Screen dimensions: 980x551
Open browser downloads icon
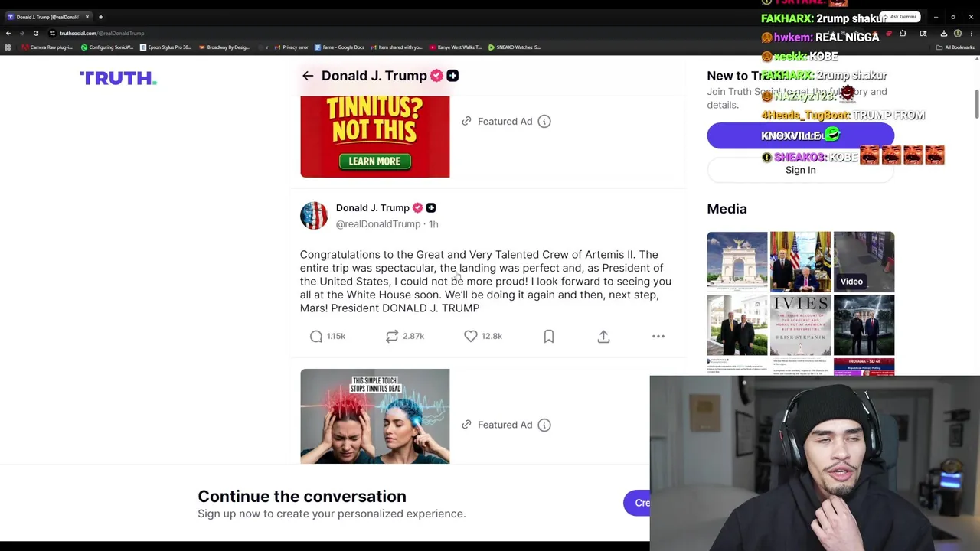pyautogui.click(x=943, y=33)
